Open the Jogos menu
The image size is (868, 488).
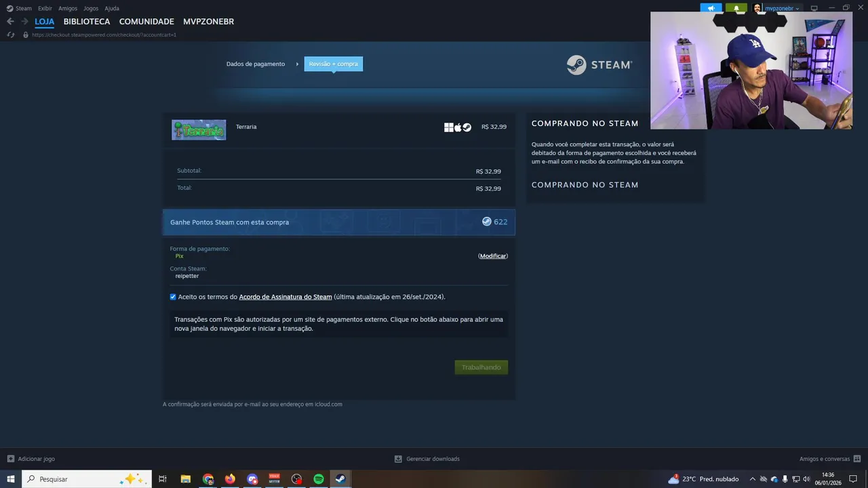[x=91, y=8]
